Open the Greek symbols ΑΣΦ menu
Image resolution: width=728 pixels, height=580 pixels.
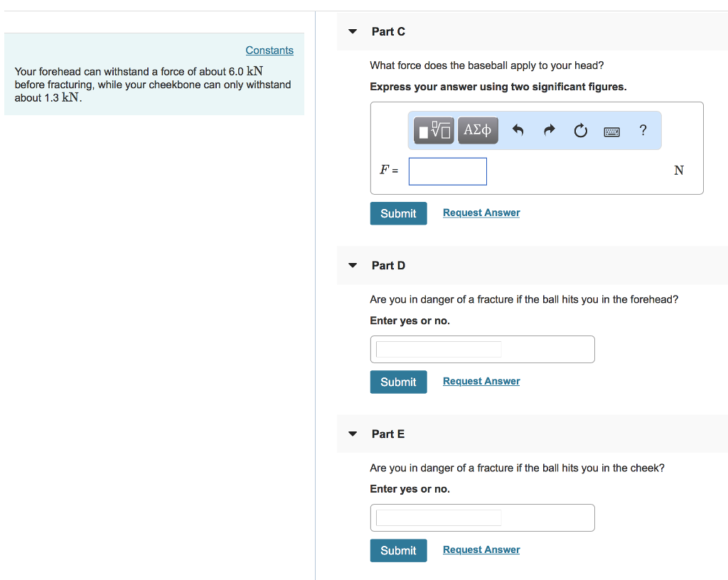point(478,130)
